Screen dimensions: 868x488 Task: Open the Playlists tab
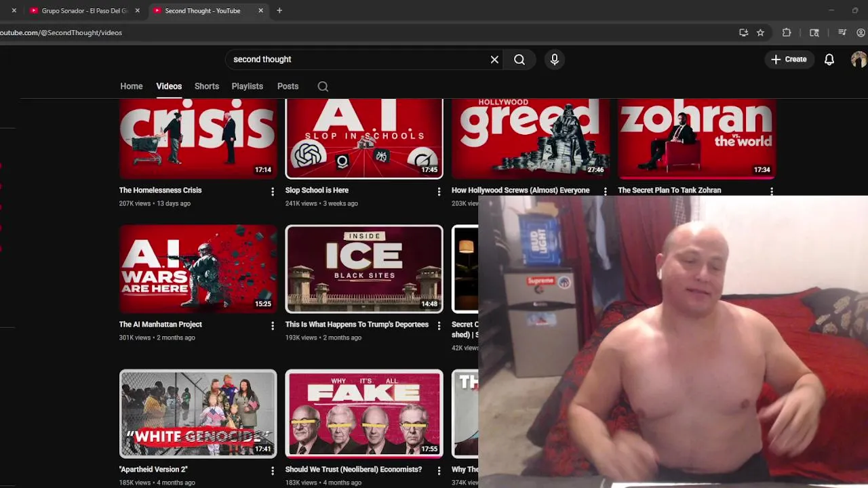pos(248,86)
